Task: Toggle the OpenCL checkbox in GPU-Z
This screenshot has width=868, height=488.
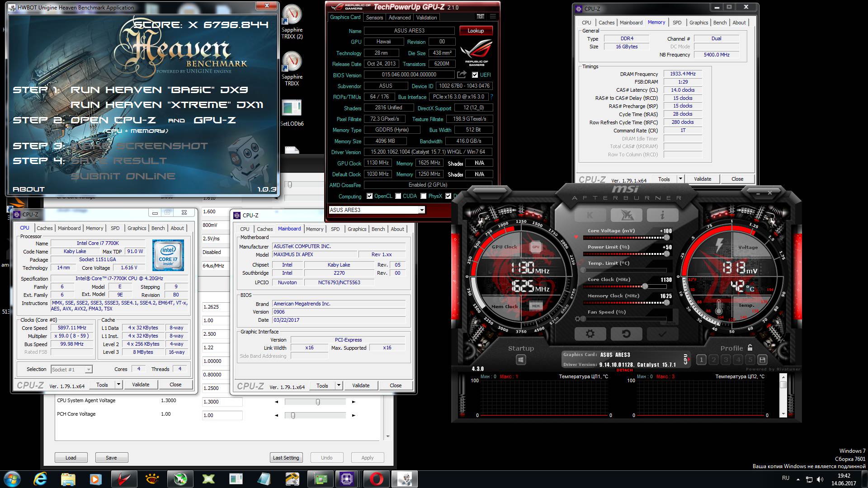Action: pyautogui.click(x=370, y=196)
